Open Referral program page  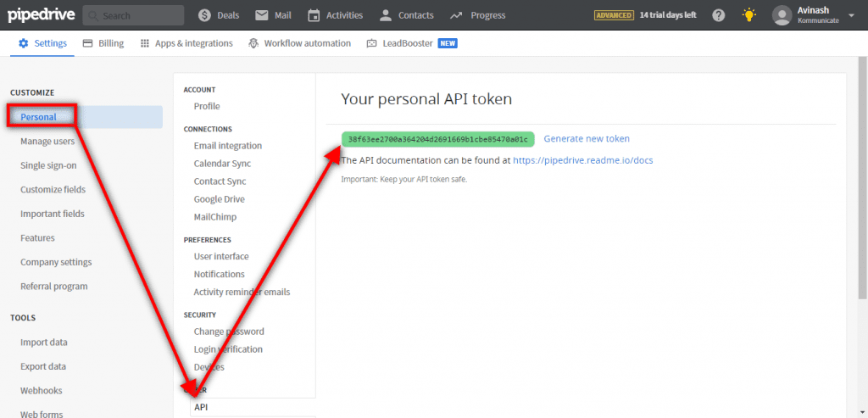[x=54, y=287]
